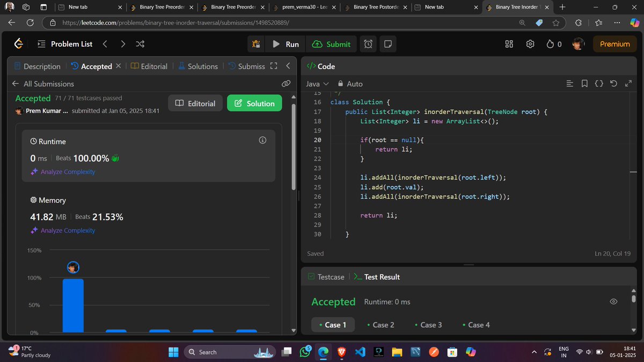
Task: Click the taskbar Search box
Action: pyautogui.click(x=231, y=352)
